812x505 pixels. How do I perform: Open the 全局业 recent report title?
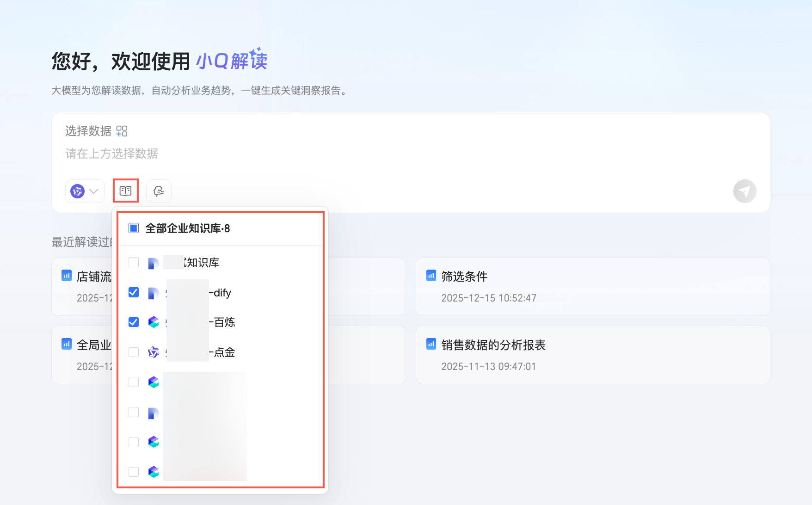pos(94,345)
